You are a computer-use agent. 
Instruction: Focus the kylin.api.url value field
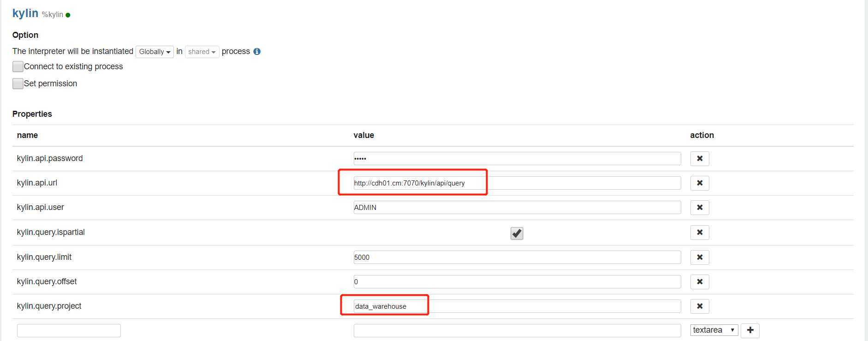pos(517,183)
